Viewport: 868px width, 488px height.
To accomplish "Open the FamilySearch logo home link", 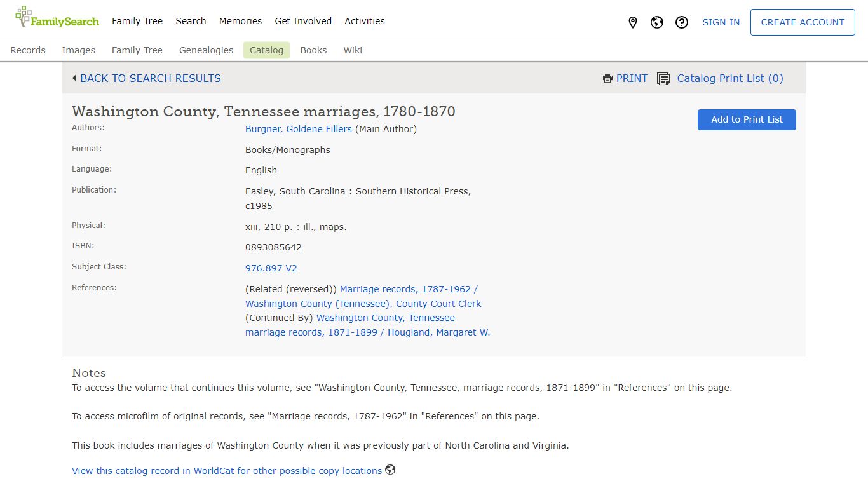I will 57,18.
